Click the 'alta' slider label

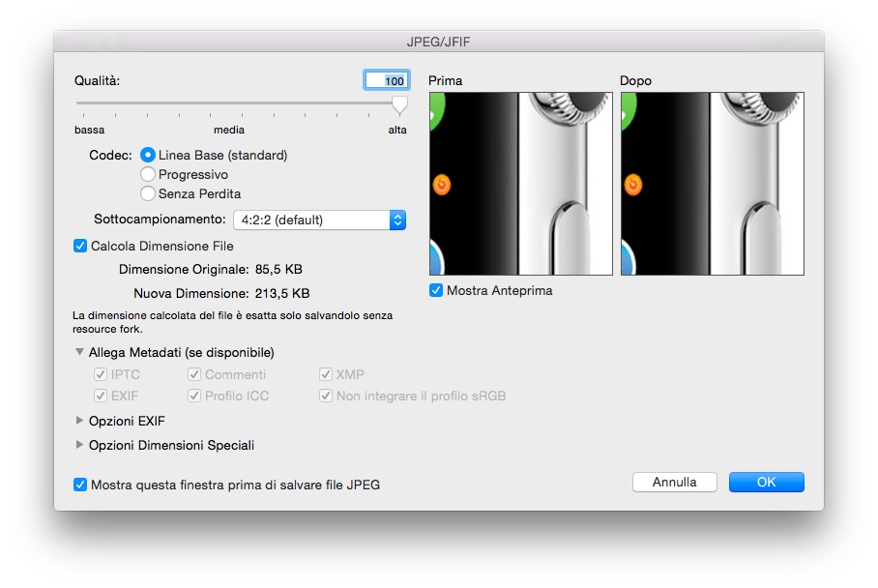[x=397, y=130]
